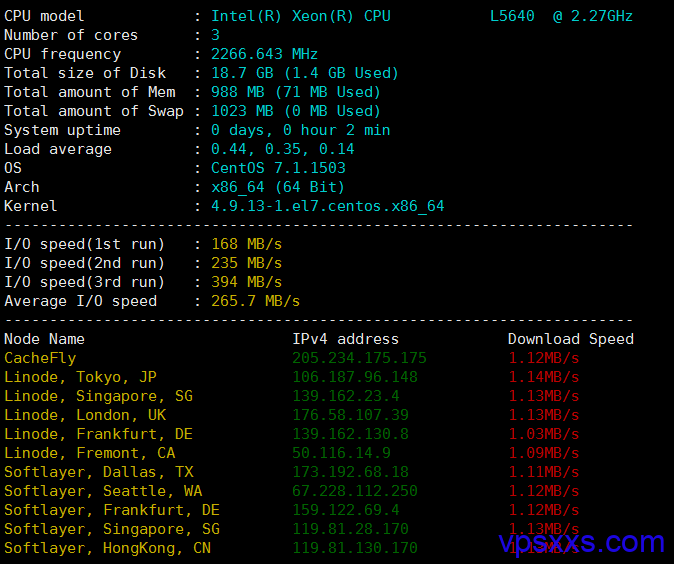The width and height of the screenshot is (674, 564).
Task: Click the 1st run I/O speed 168 MB/s
Action: pos(247,244)
